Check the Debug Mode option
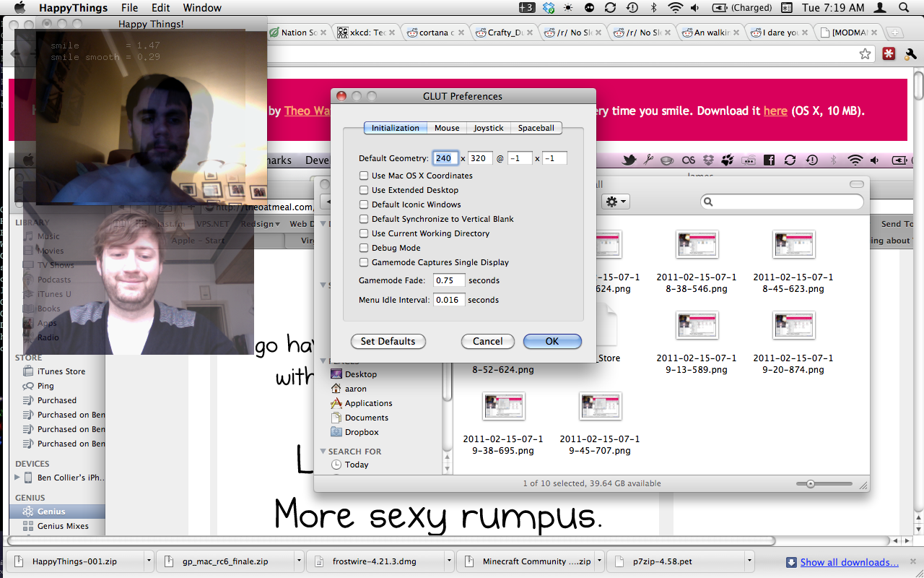This screenshot has width=924, height=578. (x=364, y=248)
